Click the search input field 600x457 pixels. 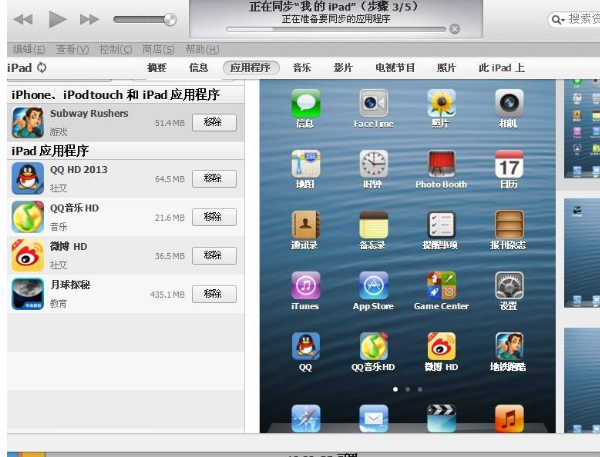574,19
